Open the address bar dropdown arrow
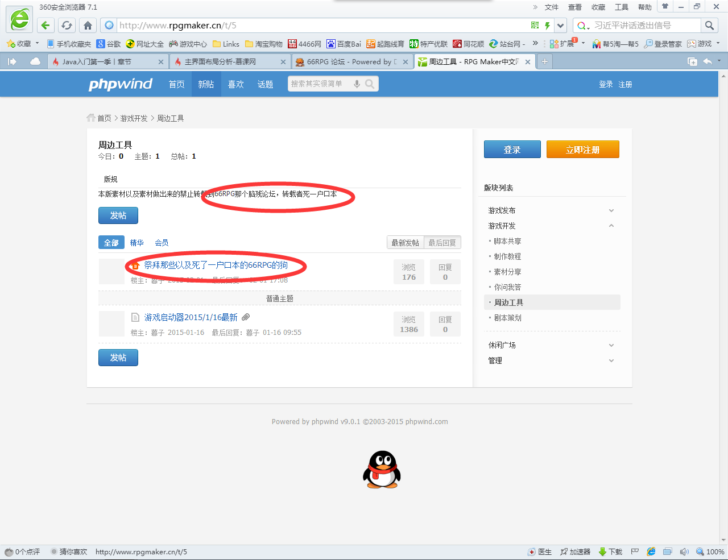Screen dimensions: 728x560 [x=561, y=25]
